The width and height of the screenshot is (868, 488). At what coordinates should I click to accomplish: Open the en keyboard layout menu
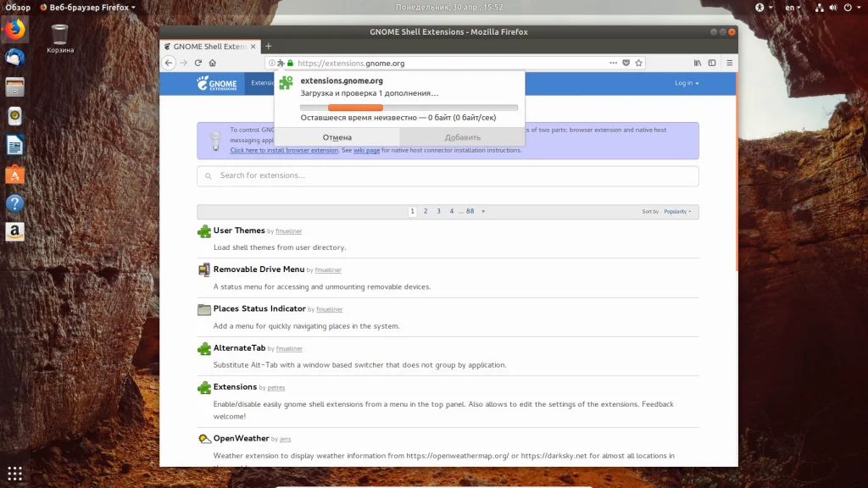click(x=793, y=7)
